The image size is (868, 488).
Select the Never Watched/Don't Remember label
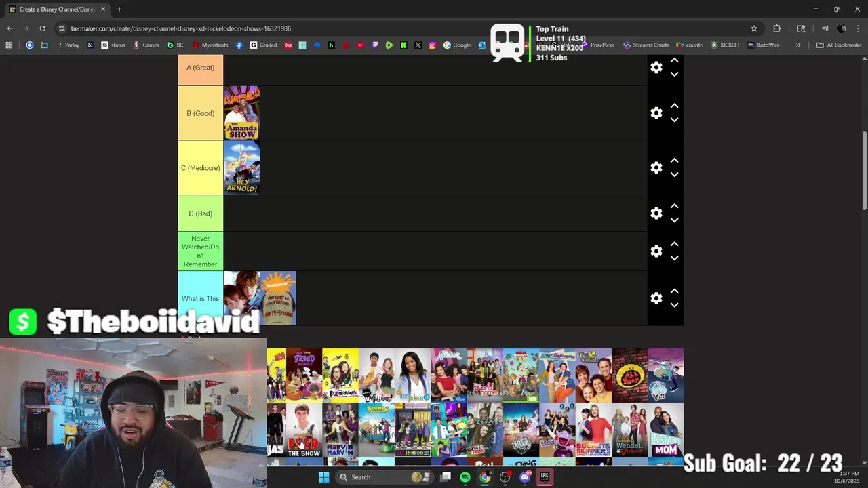200,251
